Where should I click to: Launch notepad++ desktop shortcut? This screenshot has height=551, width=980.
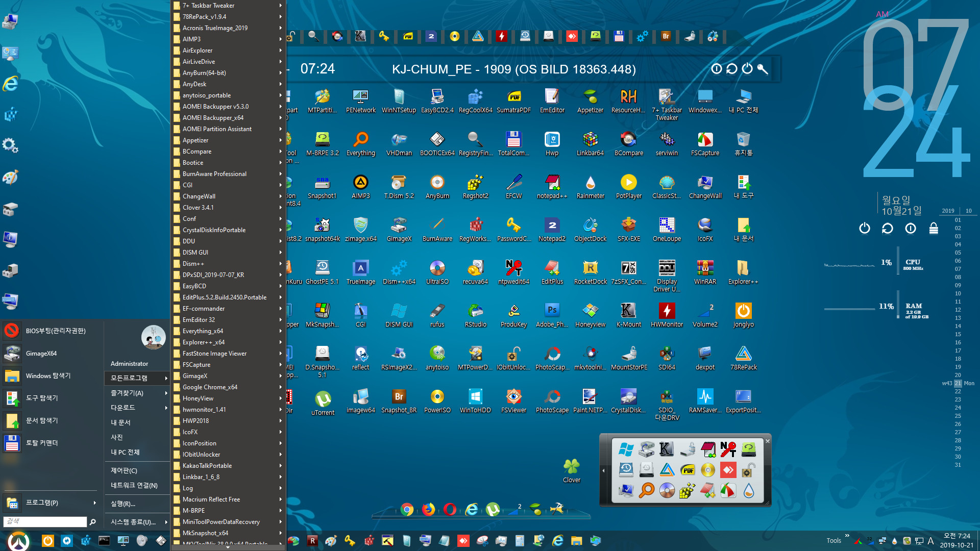point(552,186)
